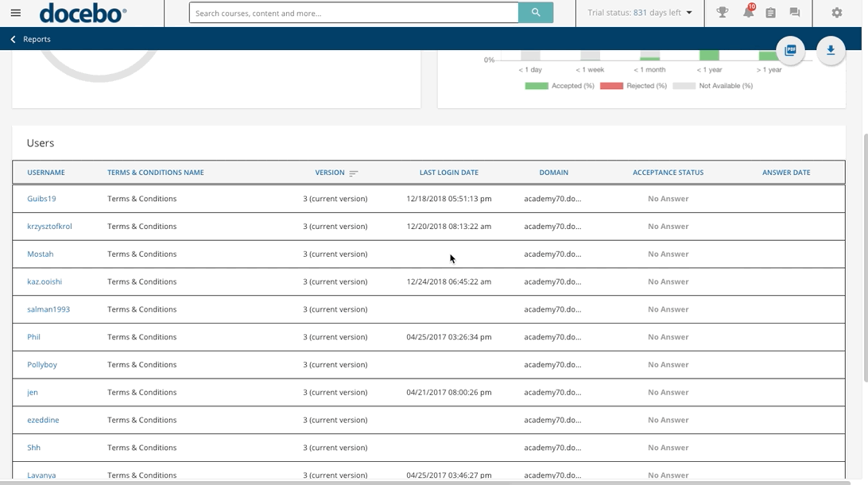868x485 pixels.
Task: Open user krzysztofkrol link
Action: click(x=49, y=227)
